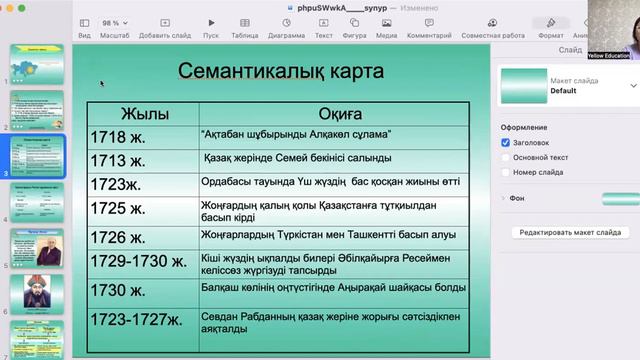Image resolution: width=640 pixels, height=360 pixels.
Task: Click the document title phpuSWwkA____synyp
Action: pos(342,8)
